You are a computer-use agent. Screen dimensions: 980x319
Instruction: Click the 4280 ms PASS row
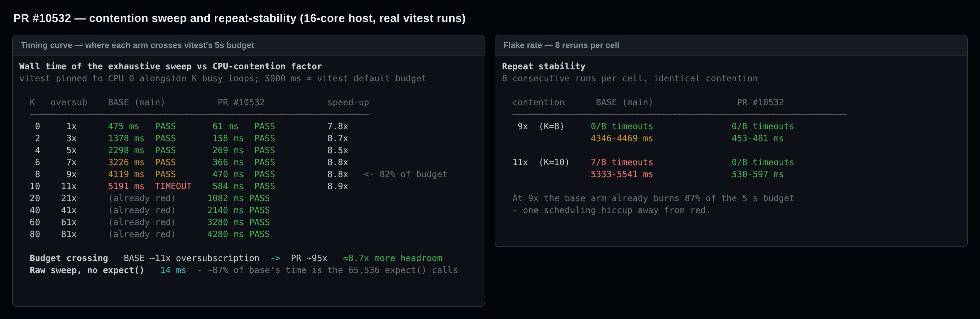pyautogui.click(x=238, y=234)
